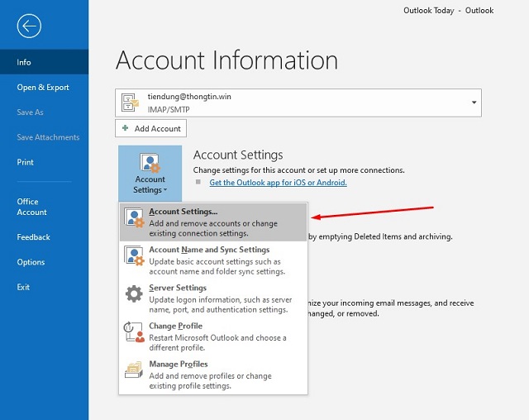Choose Account Name and Sync Settings
The height and width of the screenshot is (420, 529).
coord(213,260)
